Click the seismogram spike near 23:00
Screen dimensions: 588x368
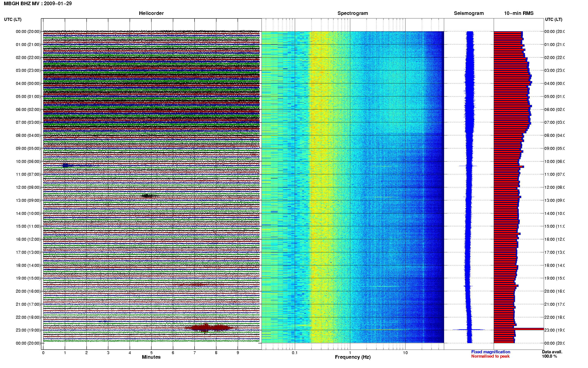point(469,330)
